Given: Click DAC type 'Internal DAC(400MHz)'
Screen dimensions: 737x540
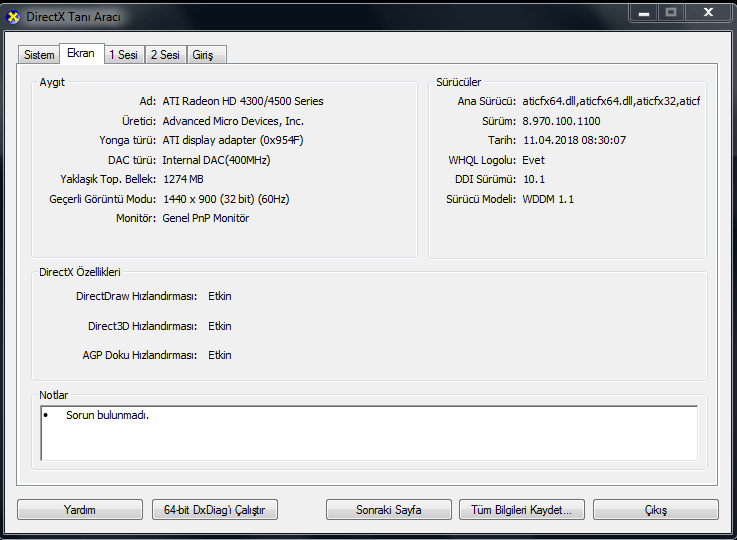Looking at the screenshot, I should pos(216,160).
